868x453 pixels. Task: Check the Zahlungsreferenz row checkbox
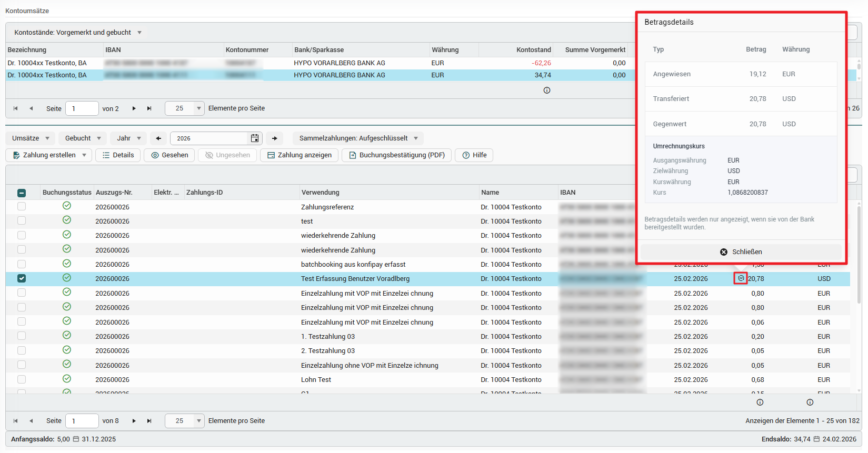coord(22,206)
